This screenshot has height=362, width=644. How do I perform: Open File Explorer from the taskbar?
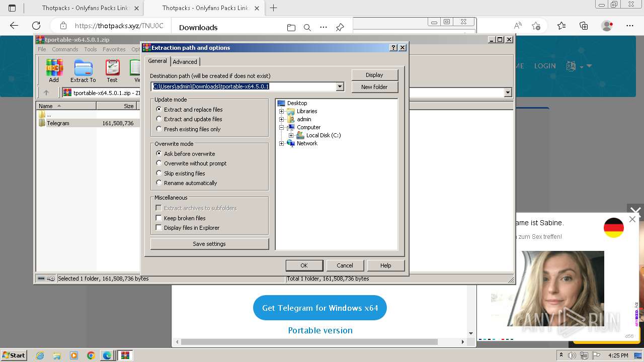point(57,355)
